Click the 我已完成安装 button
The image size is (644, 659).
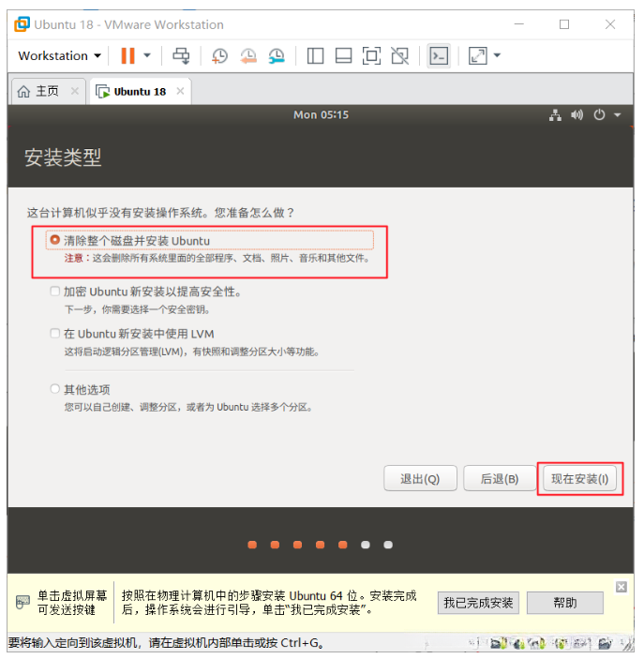pos(478,603)
